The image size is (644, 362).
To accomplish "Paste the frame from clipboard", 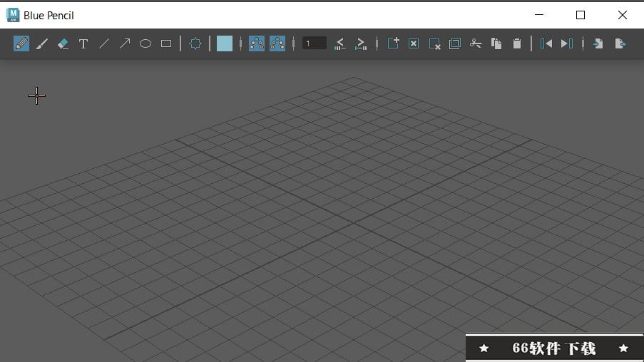I will (x=517, y=43).
